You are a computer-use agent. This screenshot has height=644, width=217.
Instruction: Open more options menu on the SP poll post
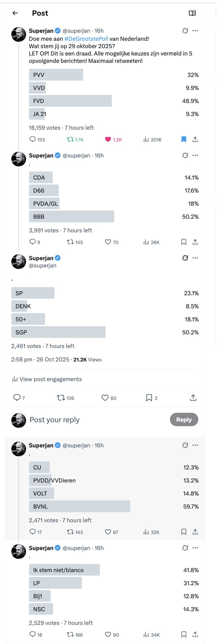pos(195,258)
